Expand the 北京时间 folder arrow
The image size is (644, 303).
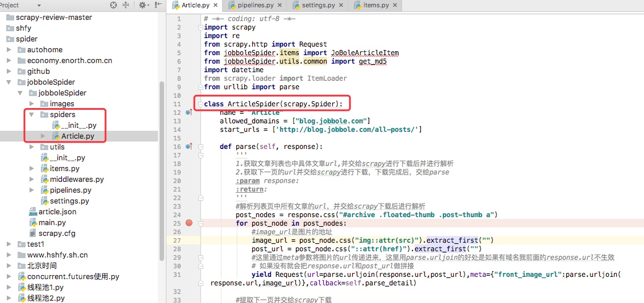point(9,265)
